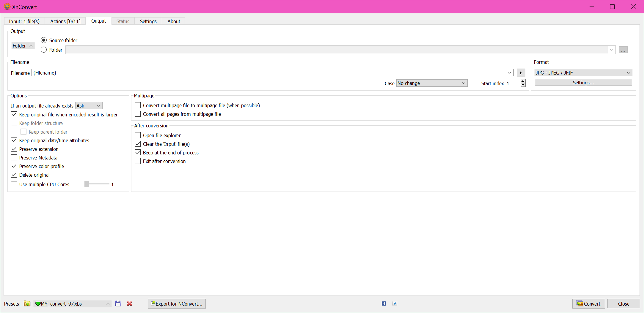Open the output type Folder dropdown
644x313 pixels.
click(23, 46)
